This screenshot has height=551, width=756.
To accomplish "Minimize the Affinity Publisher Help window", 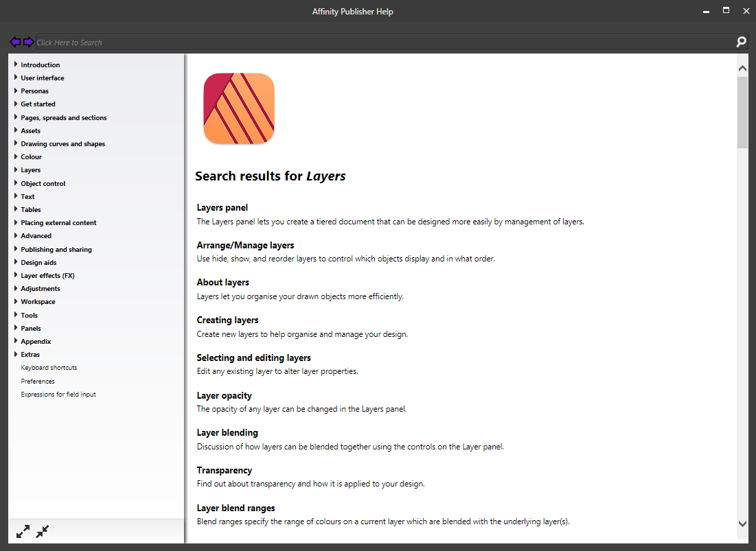I will 707,11.
